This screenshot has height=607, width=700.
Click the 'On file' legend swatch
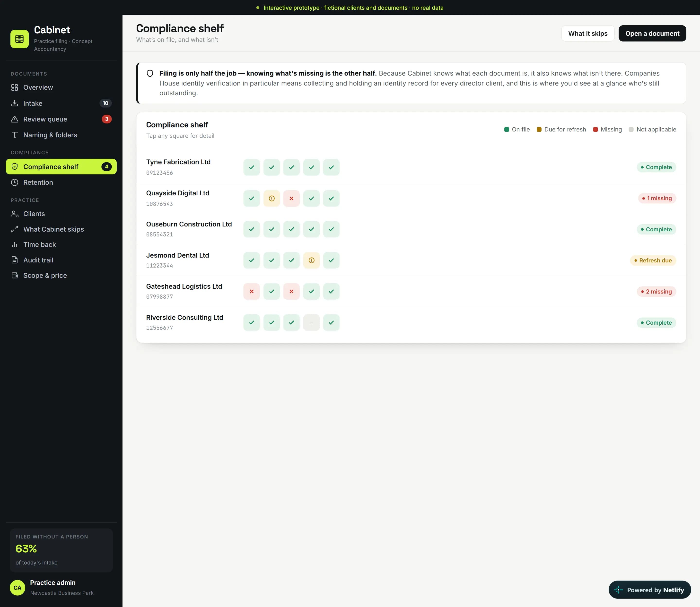(507, 129)
